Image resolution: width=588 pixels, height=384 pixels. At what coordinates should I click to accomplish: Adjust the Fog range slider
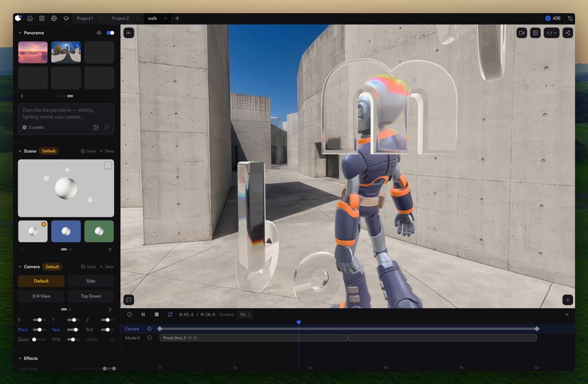pos(92,368)
